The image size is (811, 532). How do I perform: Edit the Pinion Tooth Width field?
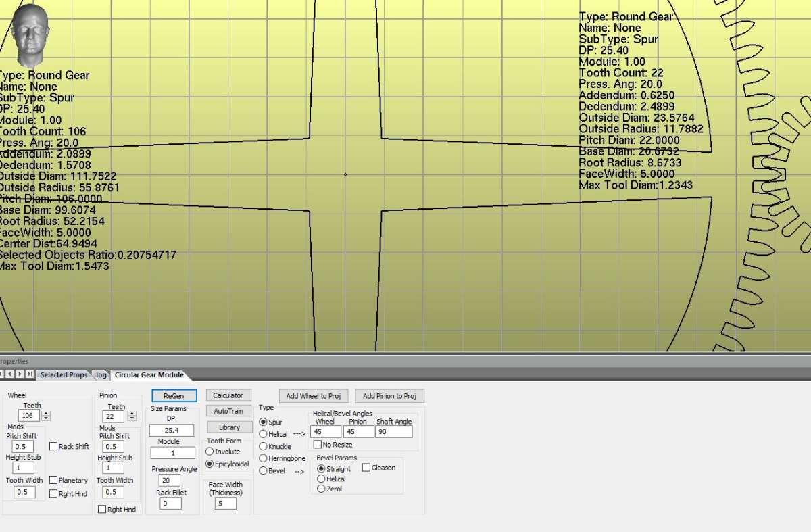click(x=113, y=491)
